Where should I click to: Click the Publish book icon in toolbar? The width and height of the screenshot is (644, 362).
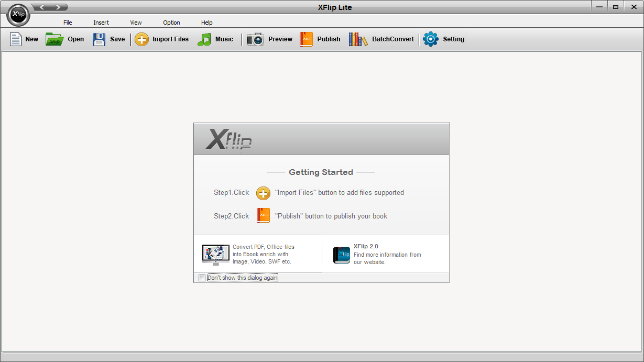(306, 39)
